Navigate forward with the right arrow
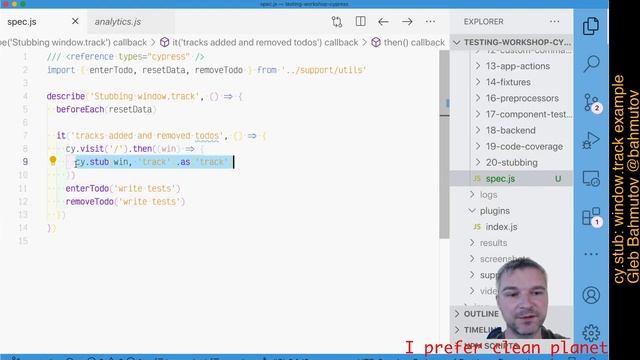 point(407,22)
